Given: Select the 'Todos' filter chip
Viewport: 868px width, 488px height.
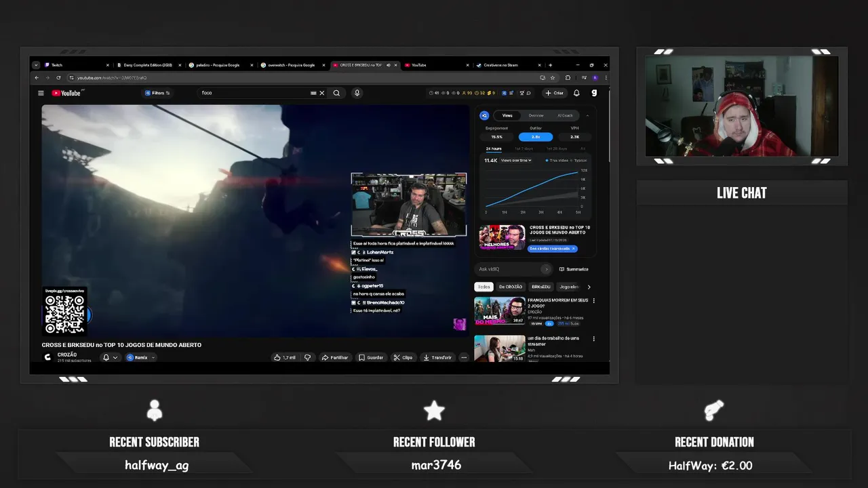Looking at the screenshot, I should (x=484, y=287).
